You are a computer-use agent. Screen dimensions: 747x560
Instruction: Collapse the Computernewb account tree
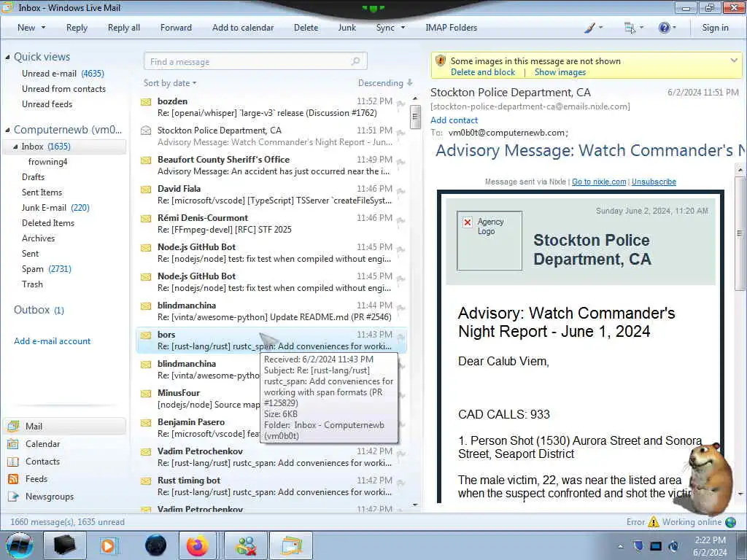pos(7,130)
